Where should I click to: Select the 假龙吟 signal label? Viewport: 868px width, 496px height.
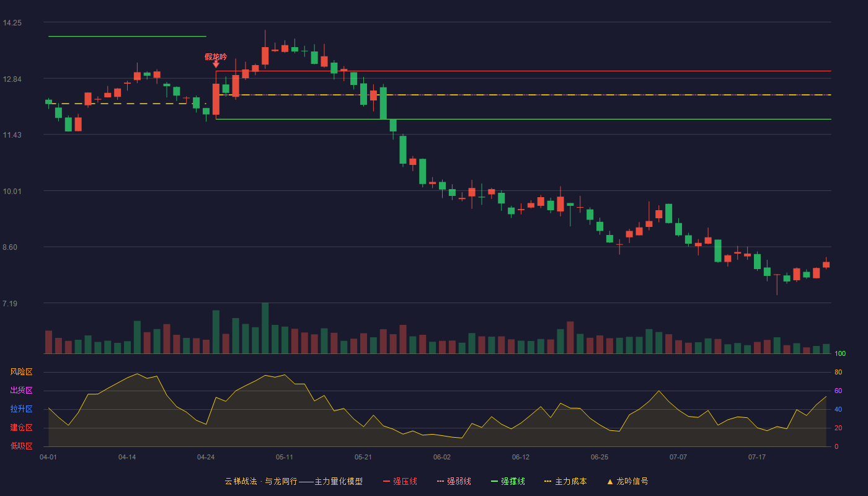click(x=216, y=56)
